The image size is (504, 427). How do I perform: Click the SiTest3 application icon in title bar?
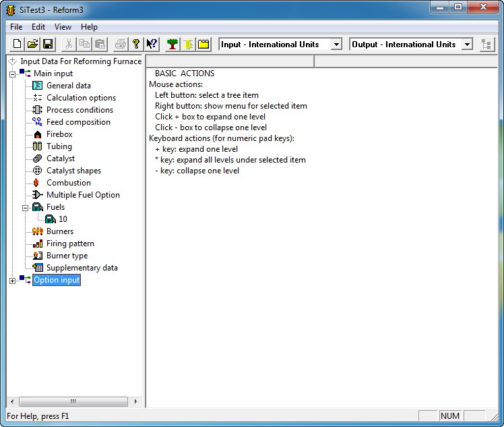pyautogui.click(x=11, y=10)
